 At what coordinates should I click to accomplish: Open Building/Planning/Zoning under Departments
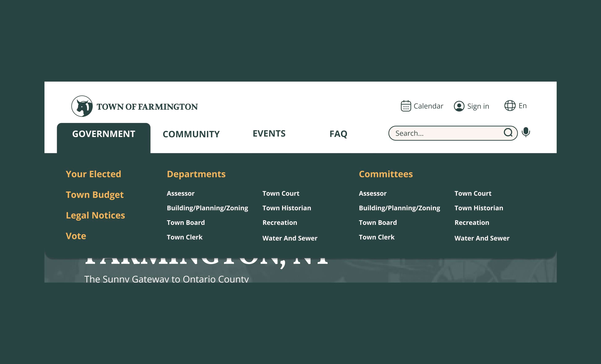click(207, 208)
